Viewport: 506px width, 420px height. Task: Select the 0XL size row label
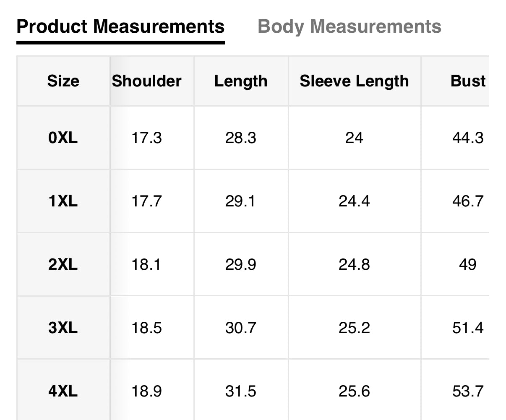63,138
